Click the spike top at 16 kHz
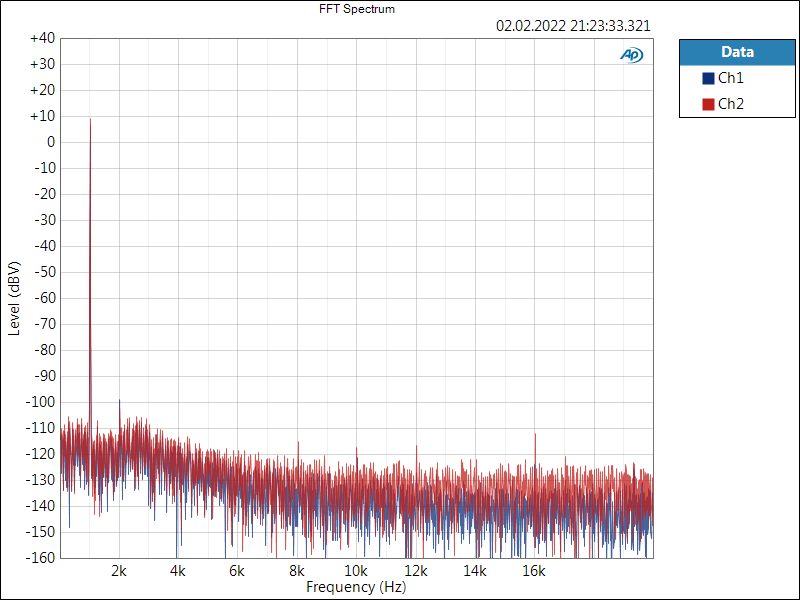 (x=535, y=435)
